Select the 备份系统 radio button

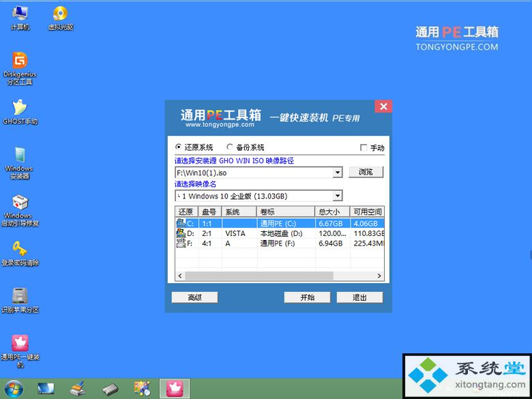230,147
